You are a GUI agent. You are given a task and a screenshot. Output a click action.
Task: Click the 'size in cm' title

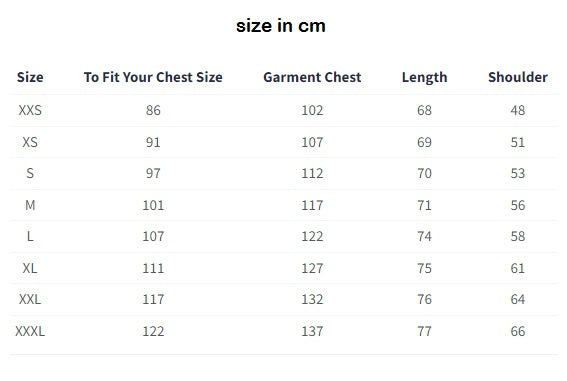tap(281, 26)
